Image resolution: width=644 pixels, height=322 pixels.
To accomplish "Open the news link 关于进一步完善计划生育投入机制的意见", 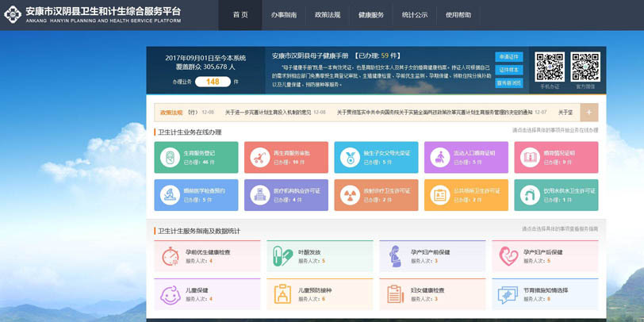I will (x=269, y=112).
